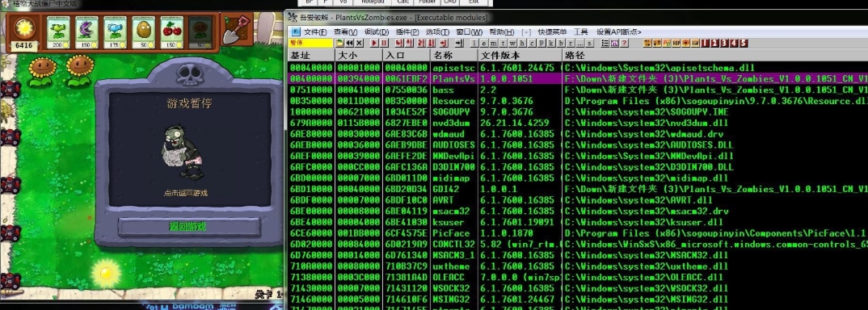
Task: Open Memory map with the 'm' button
Action: pos(493,43)
